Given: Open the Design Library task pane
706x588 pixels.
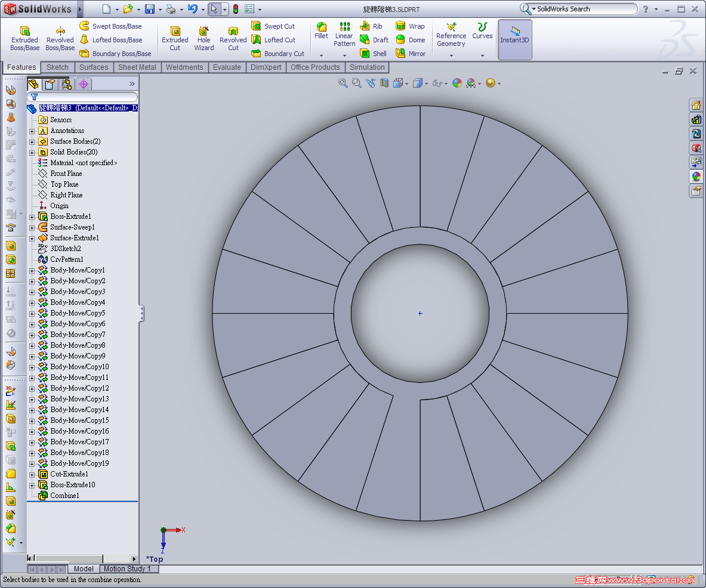Looking at the screenshot, I should pyautogui.click(x=696, y=119).
